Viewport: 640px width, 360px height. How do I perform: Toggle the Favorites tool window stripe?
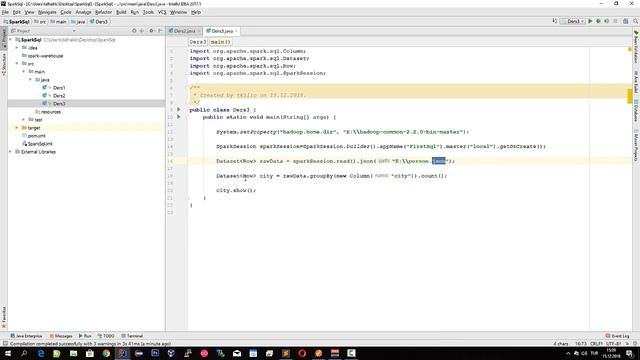[x=4, y=317]
